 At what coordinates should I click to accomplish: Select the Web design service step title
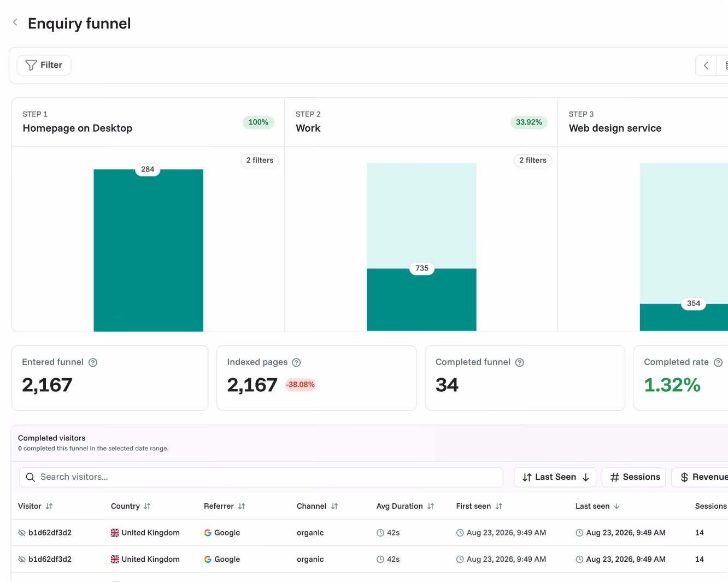(615, 128)
